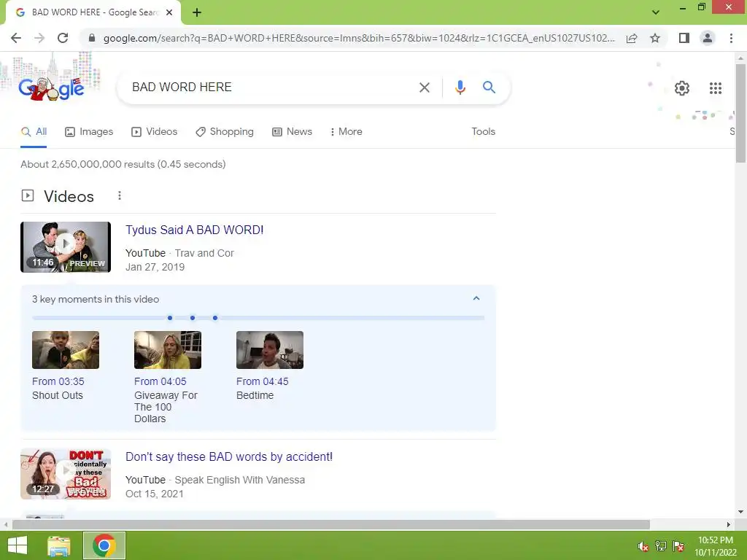The width and height of the screenshot is (747, 560).
Task: Switch to News tab
Action: pyautogui.click(x=292, y=132)
